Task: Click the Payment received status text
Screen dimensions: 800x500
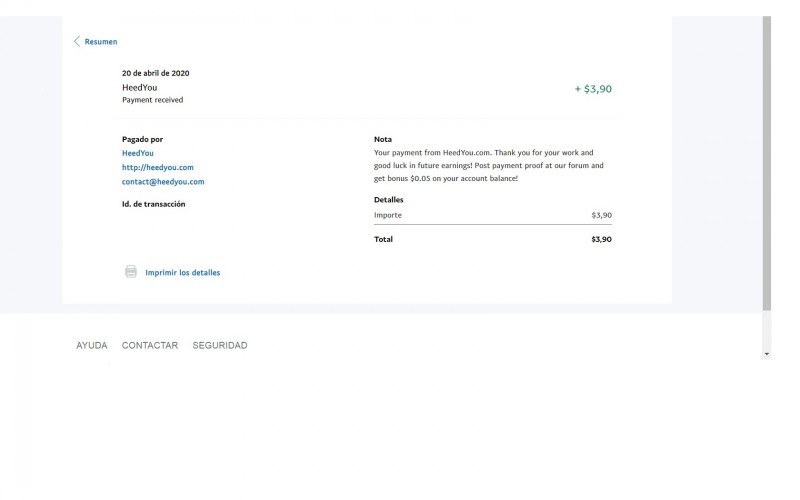Action: pyautogui.click(x=152, y=100)
